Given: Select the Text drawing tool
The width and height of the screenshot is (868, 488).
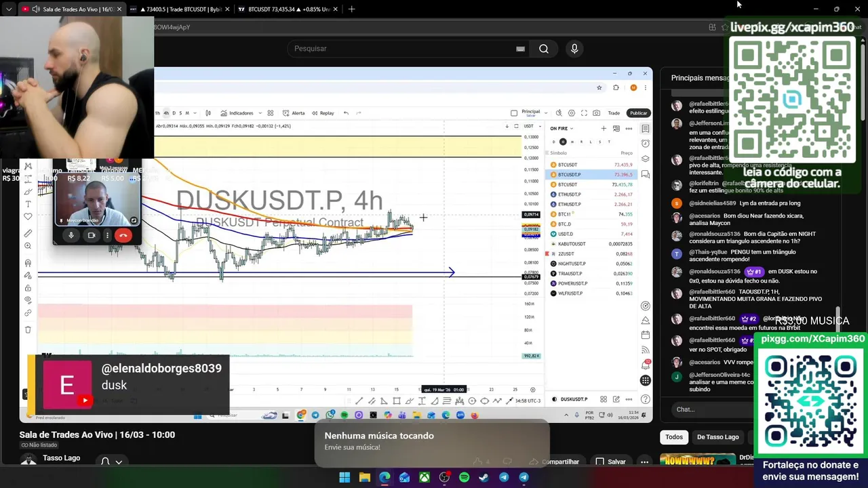Looking at the screenshot, I should click(28, 203).
